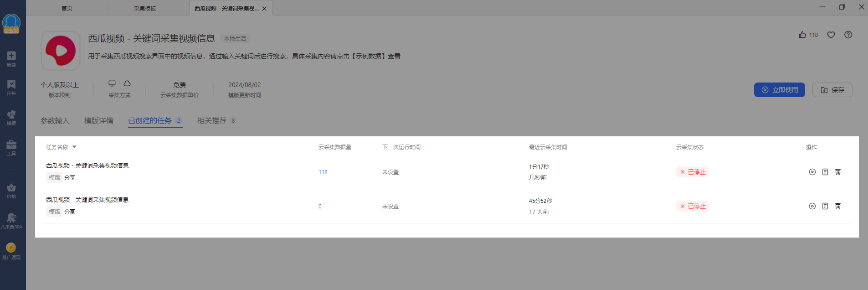Screen dimensions: 868x290
Task: Click the 2024/08/02 update date
Action: coord(245,85)
